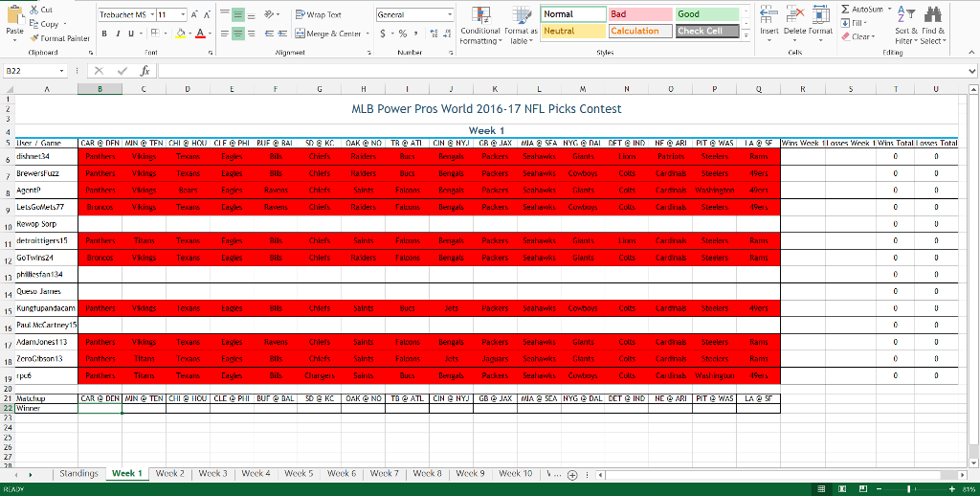Apply the Check Cell style
The image size is (980, 496).
click(x=707, y=31)
